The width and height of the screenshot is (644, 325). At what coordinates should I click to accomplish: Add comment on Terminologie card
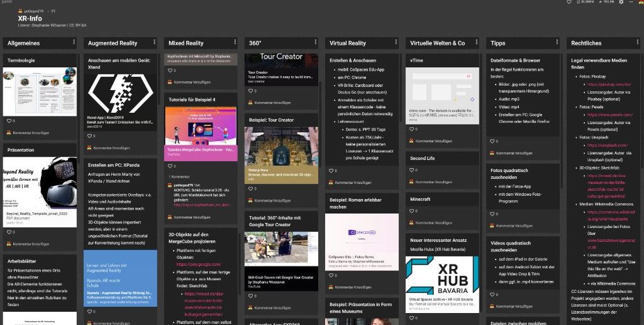[x=31, y=133]
